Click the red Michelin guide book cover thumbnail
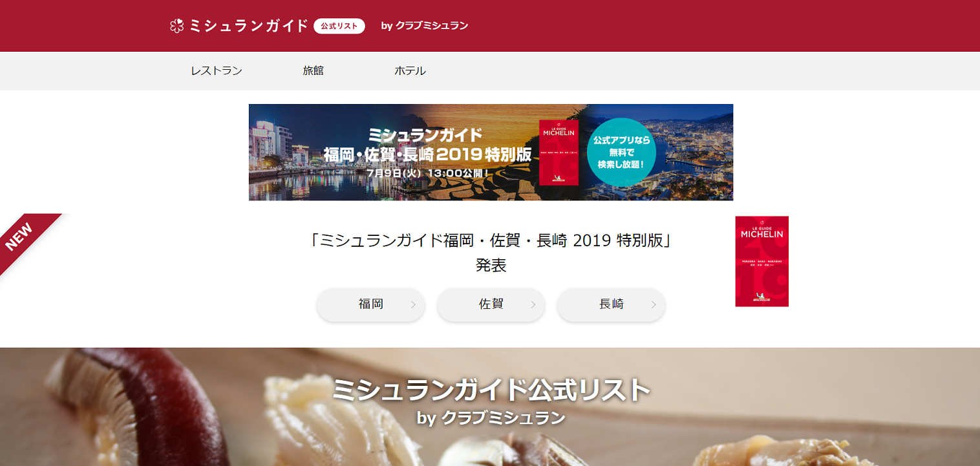Screen dimensions: 980x466 point(762,261)
